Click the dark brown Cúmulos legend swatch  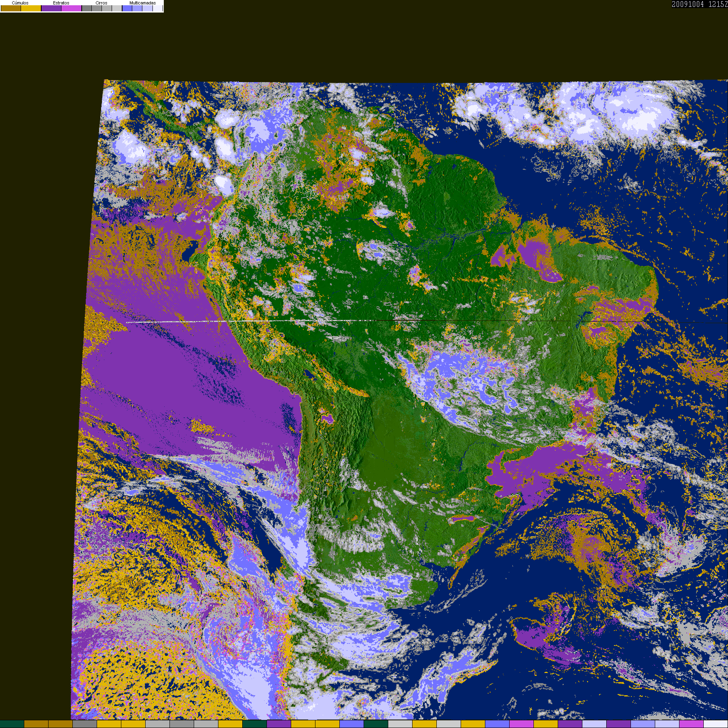pyautogui.click(x=11, y=8)
